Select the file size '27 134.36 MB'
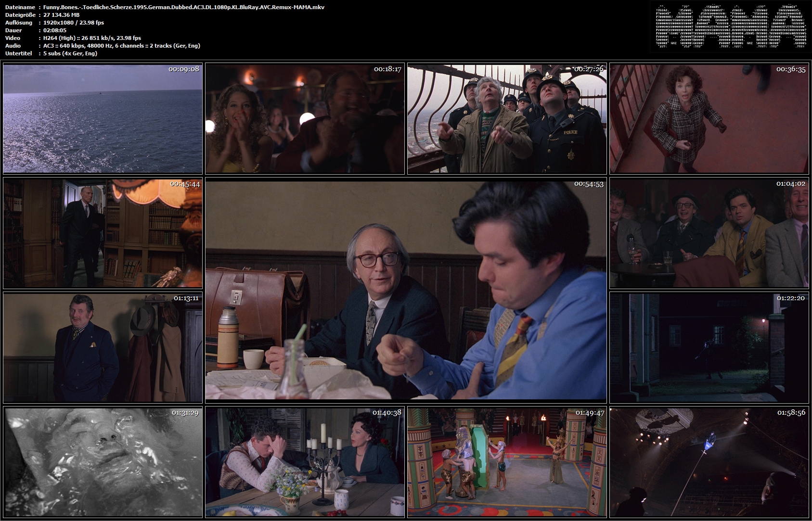The width and height of the screenshot is (812, 521). [61, 15]
